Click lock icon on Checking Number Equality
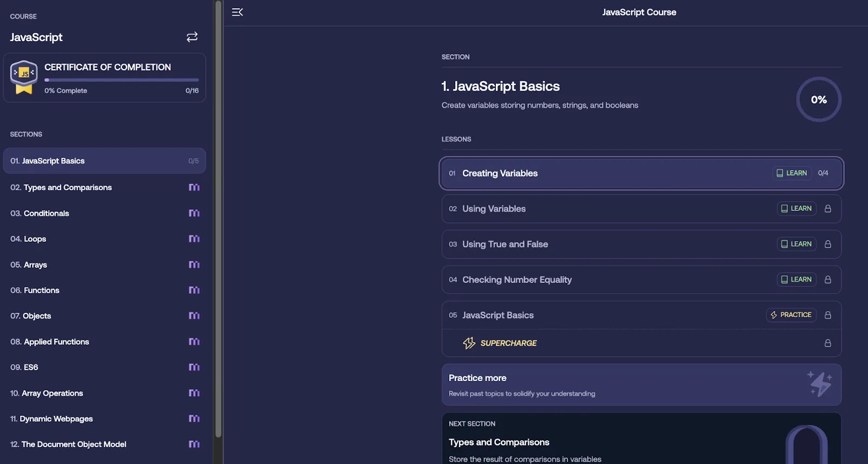This screenshot has width=868, height=464. coord(828,280)
